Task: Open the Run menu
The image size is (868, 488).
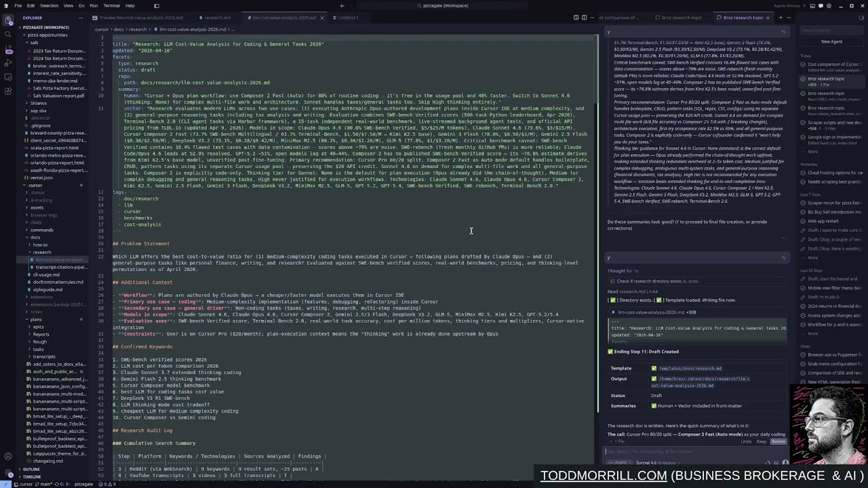Action: [x=94, y=5]
